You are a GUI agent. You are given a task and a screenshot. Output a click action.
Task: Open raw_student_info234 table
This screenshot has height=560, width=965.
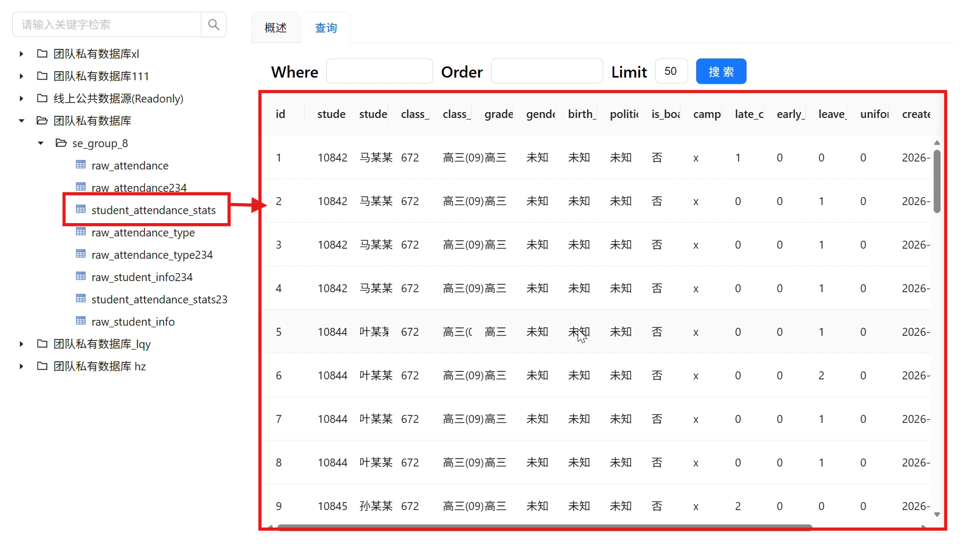pyautogui.click(x=142, y=277)
